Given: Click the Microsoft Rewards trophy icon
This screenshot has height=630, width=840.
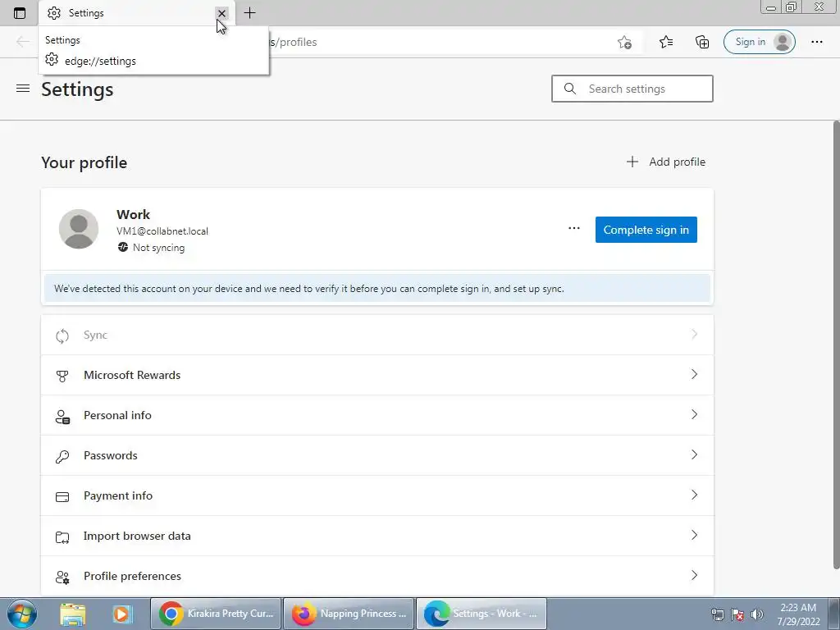Looking at the screenshot, I should (62, 376).
